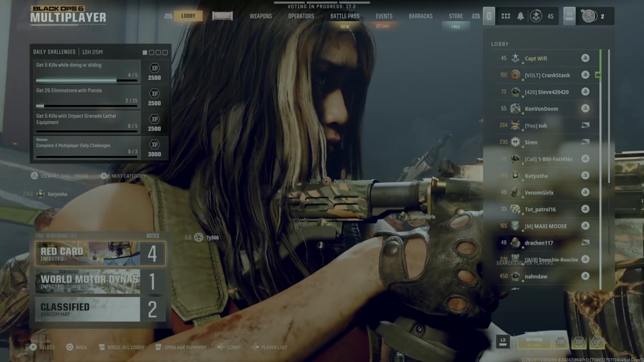Viewport: 644px width, 362px height.
Task: Click party leader crown beside CrankStank
Action: (598, 75)
